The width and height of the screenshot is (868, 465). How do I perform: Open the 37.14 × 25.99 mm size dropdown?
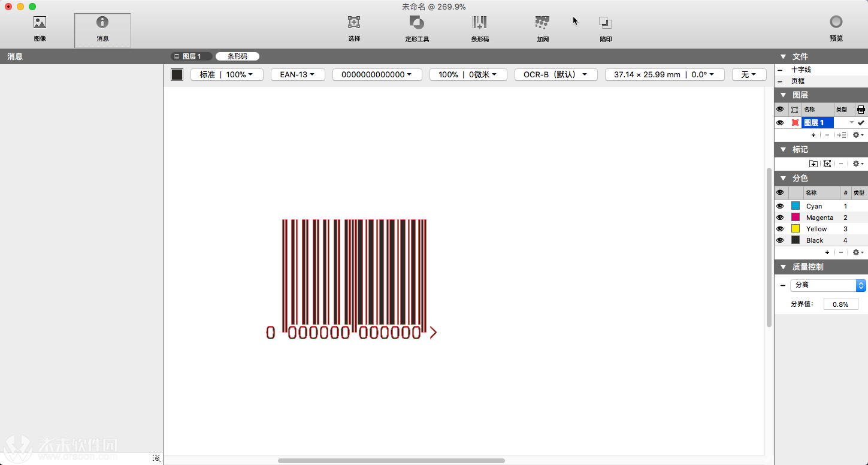click(x=665, y=74)
